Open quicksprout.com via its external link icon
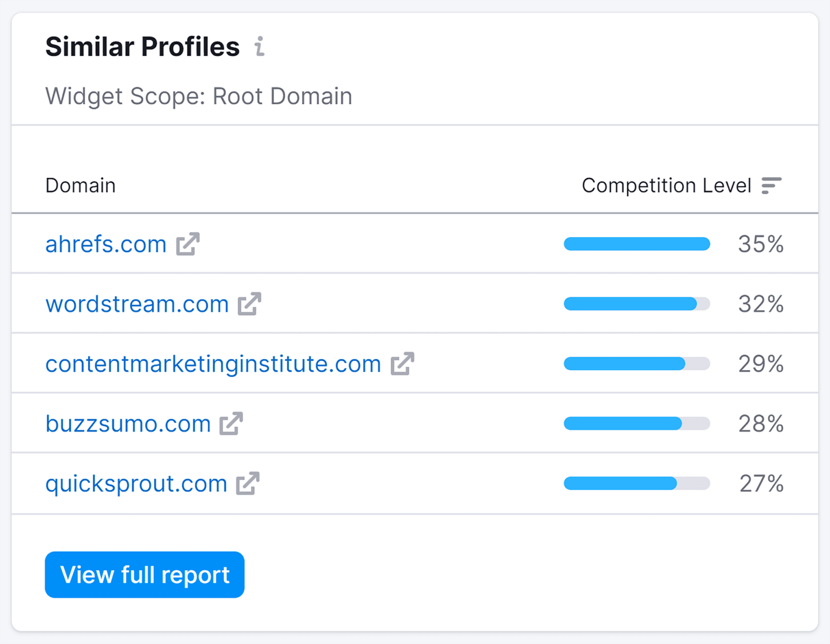Screen dimensions: 830x644 coord(249,483)
